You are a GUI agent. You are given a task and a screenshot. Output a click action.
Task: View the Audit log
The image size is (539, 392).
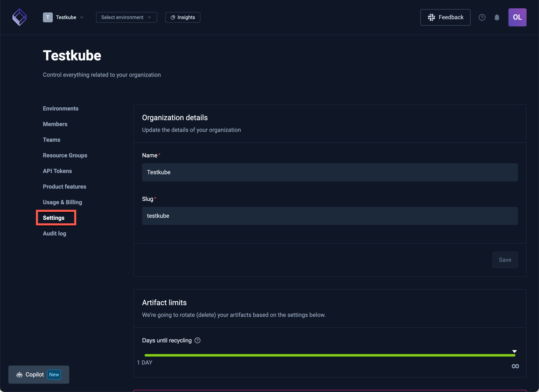point(54,234)
